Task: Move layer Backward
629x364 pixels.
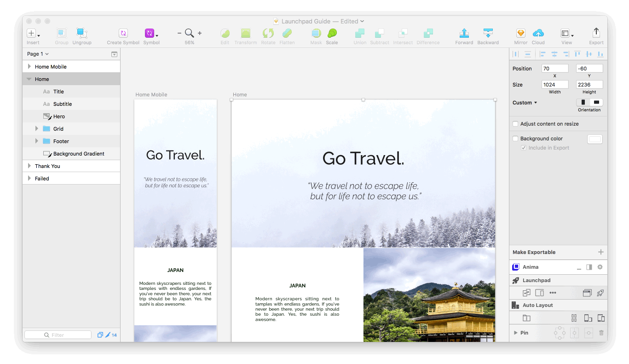Action: point(488,33)
